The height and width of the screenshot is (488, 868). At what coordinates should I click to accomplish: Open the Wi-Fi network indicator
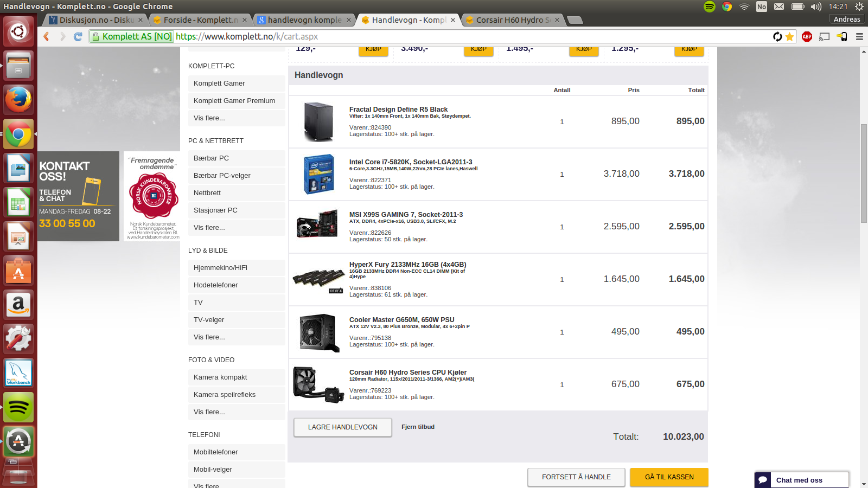point(744,7)
